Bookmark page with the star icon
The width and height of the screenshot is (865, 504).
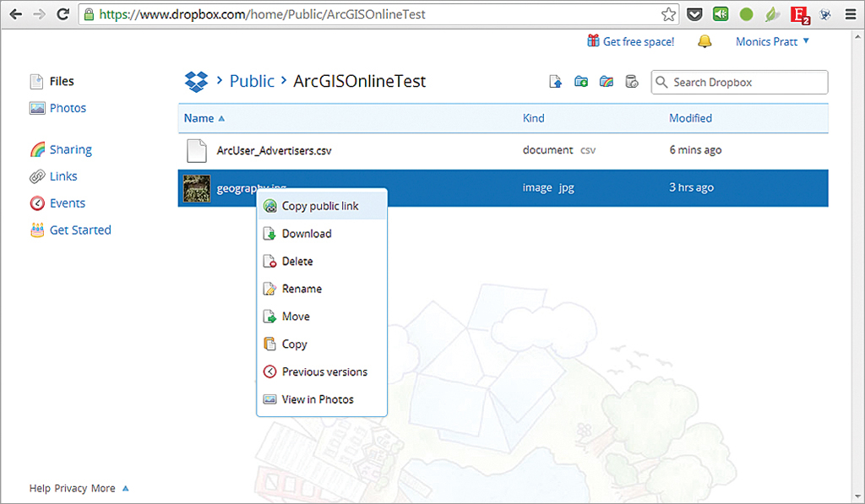coord(669,14)
